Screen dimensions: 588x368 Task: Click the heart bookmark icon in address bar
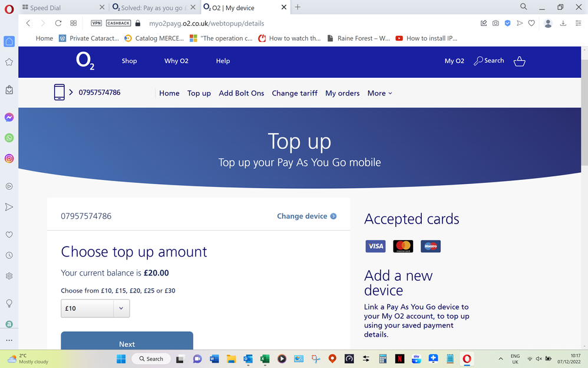pos(531,23)
